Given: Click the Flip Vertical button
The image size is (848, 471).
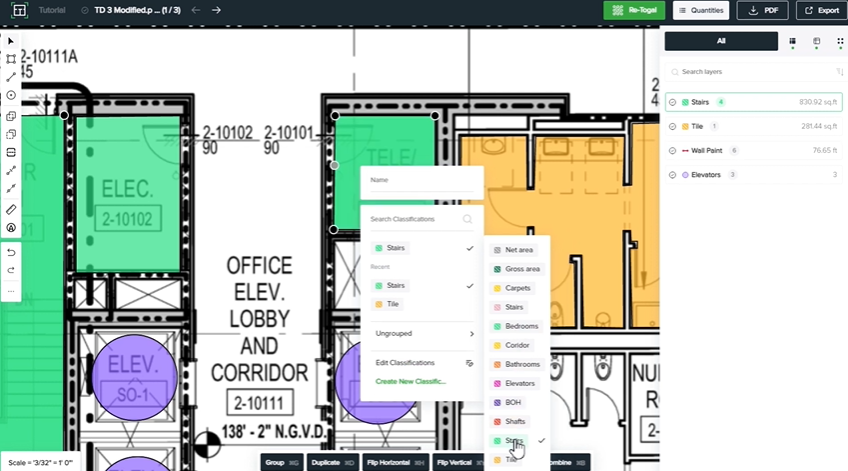Looking at the screenshot, I should pos(459,462).
